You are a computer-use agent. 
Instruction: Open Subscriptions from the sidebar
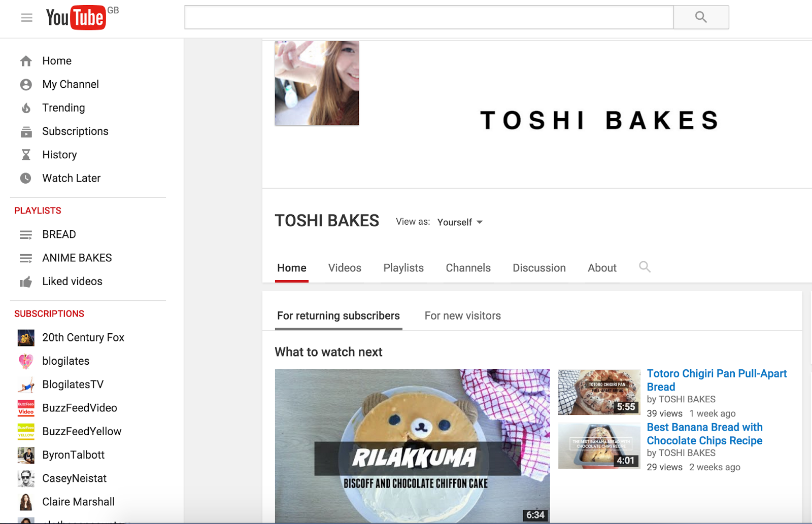[75, 131]
